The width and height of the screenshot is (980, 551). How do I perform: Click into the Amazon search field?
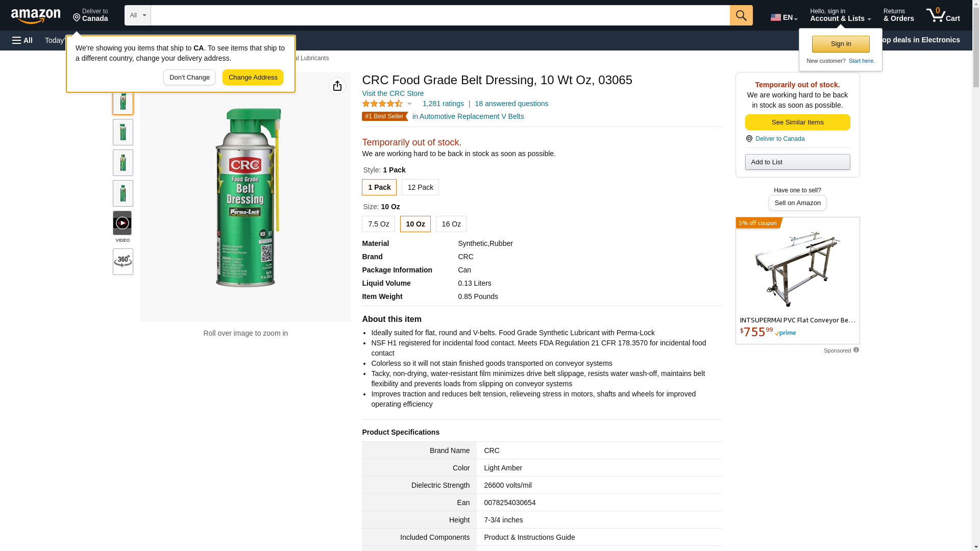pos(440,15)
